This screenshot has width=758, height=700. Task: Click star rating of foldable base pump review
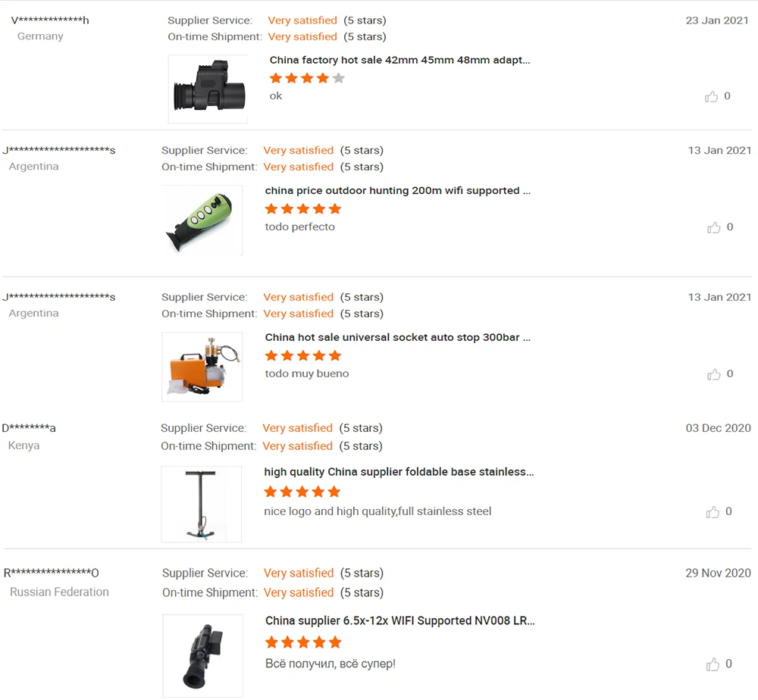tap(302, 492)
